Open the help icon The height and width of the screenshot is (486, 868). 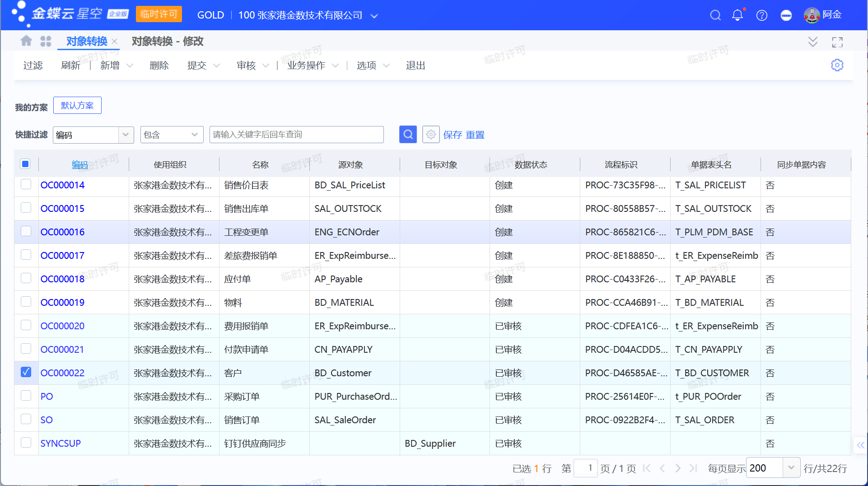[762, 15]
